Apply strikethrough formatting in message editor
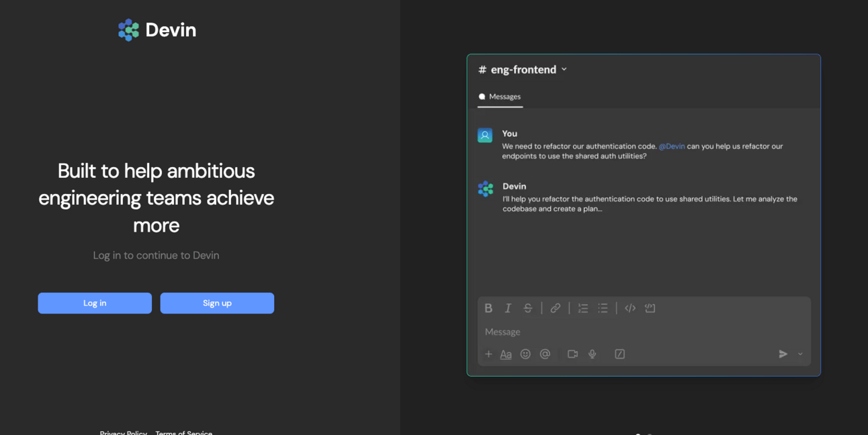The width and height of the screenshot is (868, 435). click(528, 308)
